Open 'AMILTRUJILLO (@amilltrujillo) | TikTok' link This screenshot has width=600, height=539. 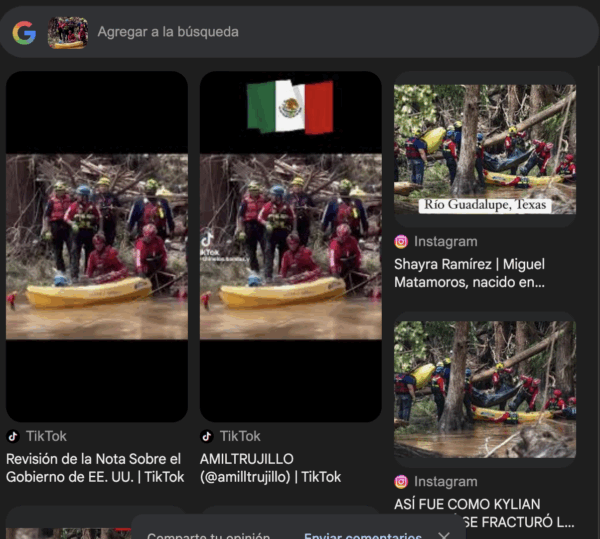tap(270, 468)
